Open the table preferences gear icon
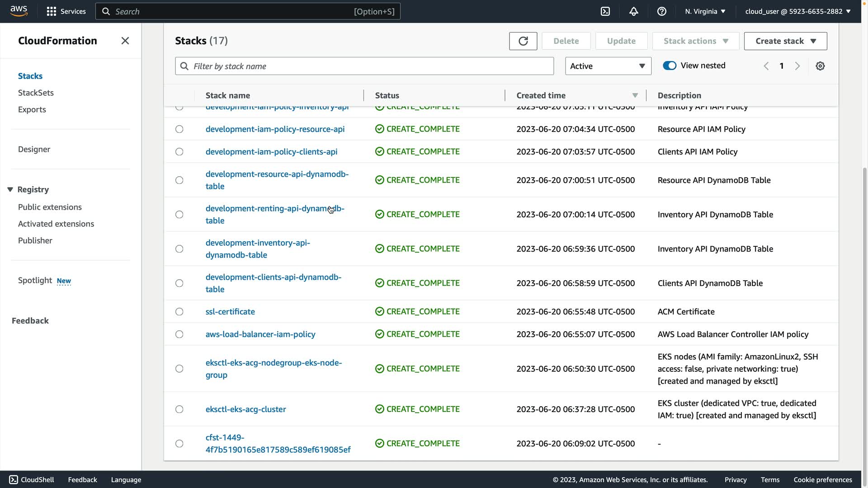Viewport: 868px width, 488px height. (x=820, y=66)
